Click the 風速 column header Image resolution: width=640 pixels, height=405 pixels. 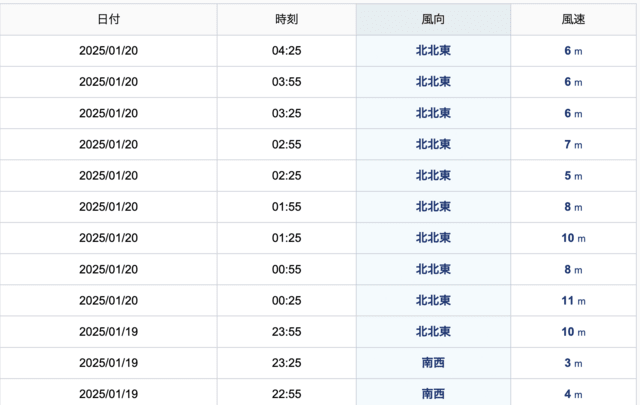click(573, 19)
